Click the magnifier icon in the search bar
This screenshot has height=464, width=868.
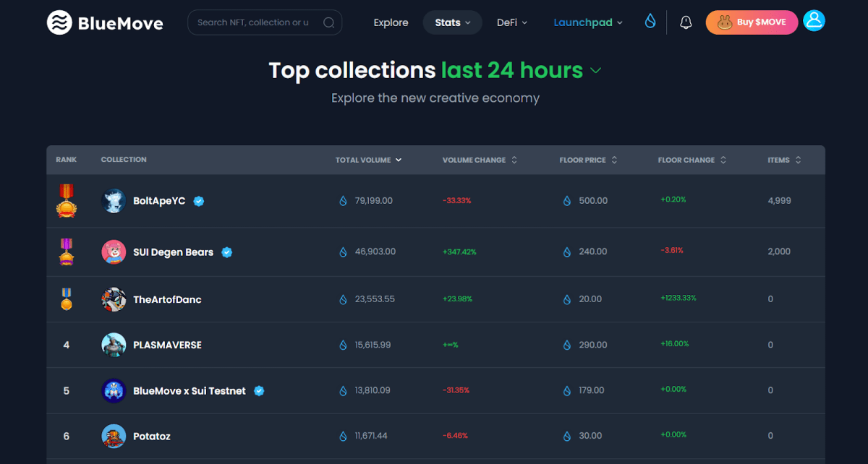pyautogui.click(x=329, y=22)
